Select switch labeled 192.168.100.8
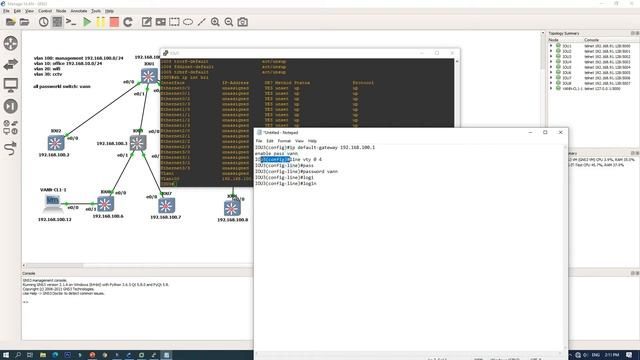The width and height of the screenshot is (640, 360). pos(232,208)
